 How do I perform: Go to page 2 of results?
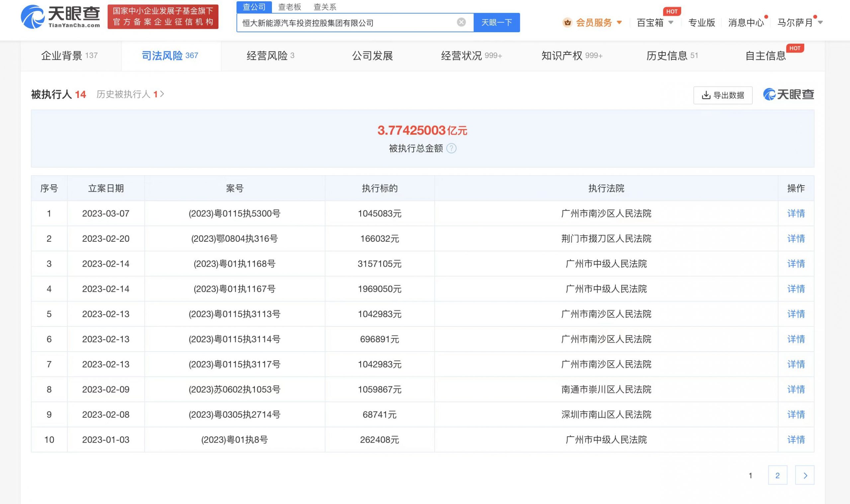pos(777,475)
